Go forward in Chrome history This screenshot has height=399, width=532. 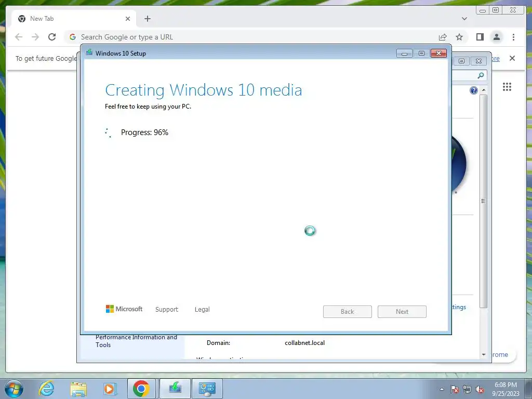(x=35, y=37)
